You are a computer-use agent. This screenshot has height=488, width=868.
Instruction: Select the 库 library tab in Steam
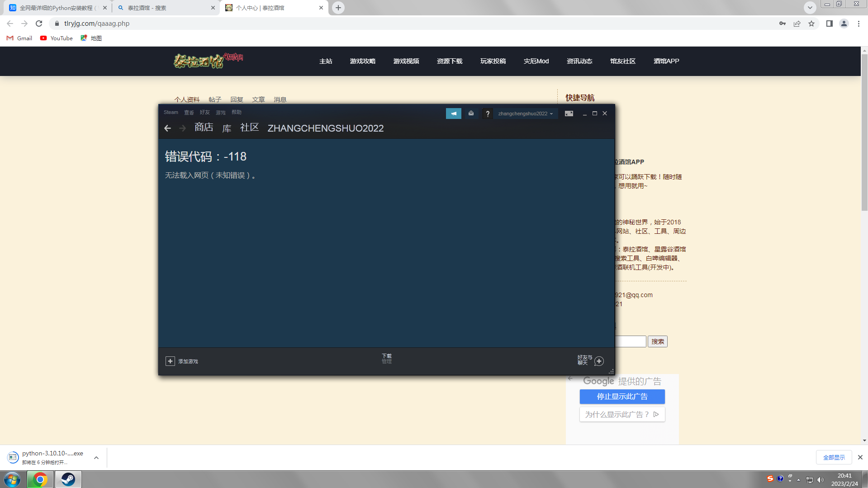point(227,128)
